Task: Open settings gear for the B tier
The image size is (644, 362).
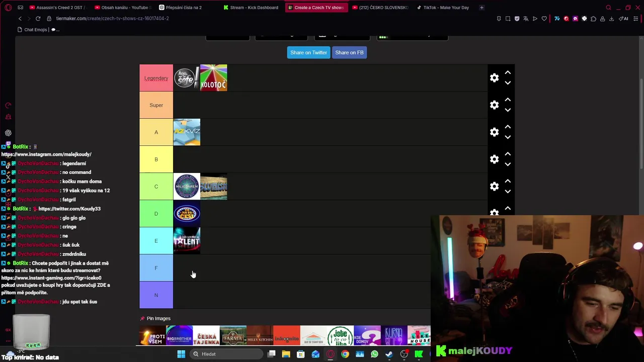Action: pyautogui.click(x=494, y=159)
